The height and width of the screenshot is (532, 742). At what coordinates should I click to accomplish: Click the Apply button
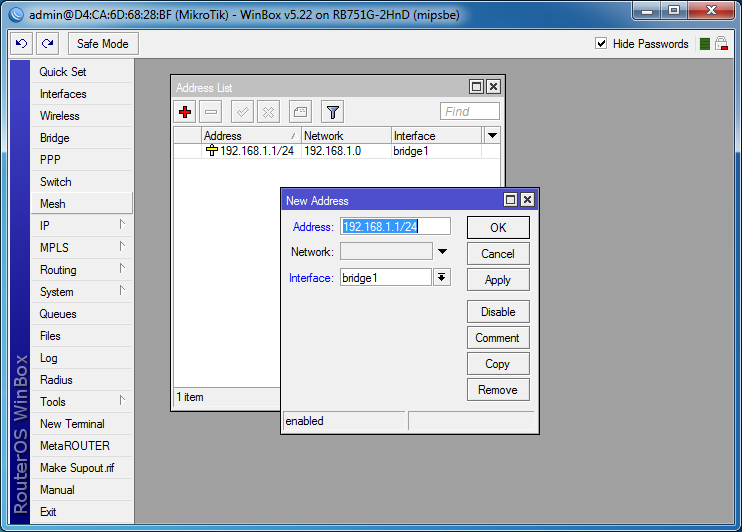click(x=498, y=280)
